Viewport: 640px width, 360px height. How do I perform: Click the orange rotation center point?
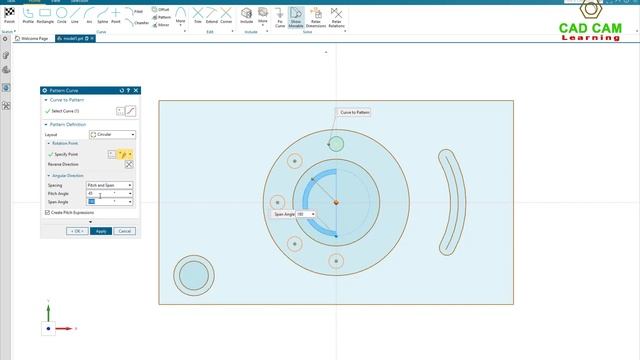(x=336, y=202)
